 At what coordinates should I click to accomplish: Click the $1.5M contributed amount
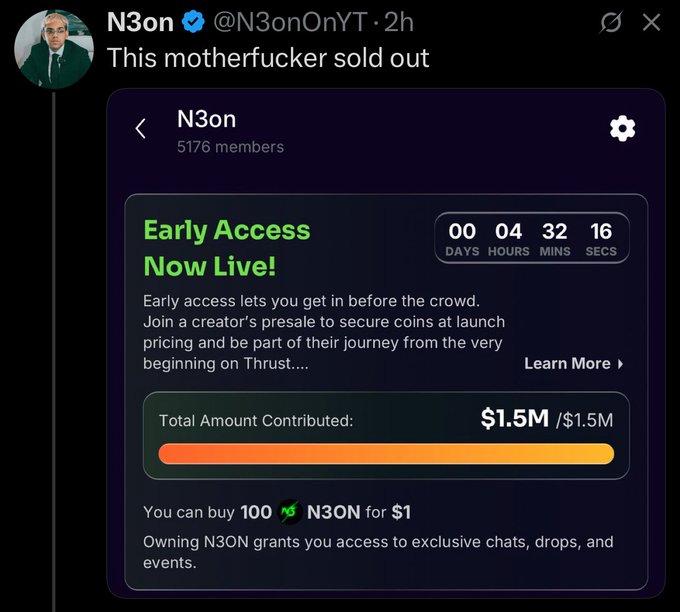tap(515, 419)
